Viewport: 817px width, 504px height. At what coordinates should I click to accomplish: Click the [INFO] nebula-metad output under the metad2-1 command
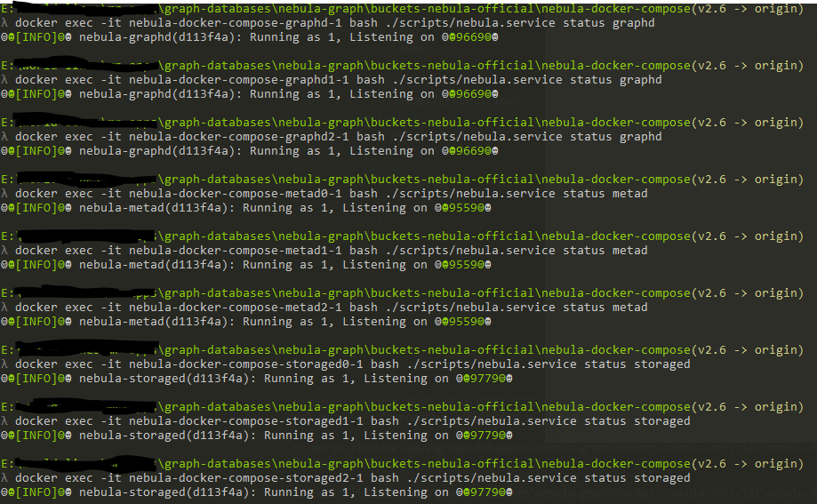[246, 321]
